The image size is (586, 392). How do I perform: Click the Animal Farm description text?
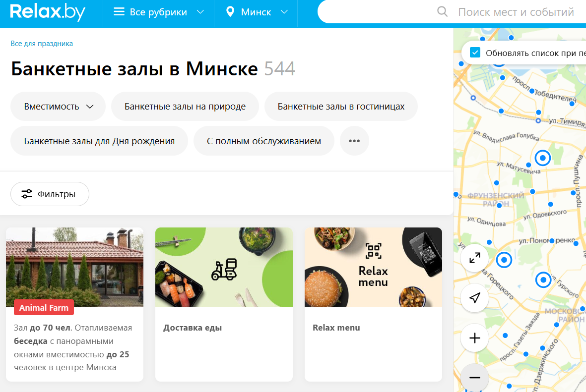(73, 347)
